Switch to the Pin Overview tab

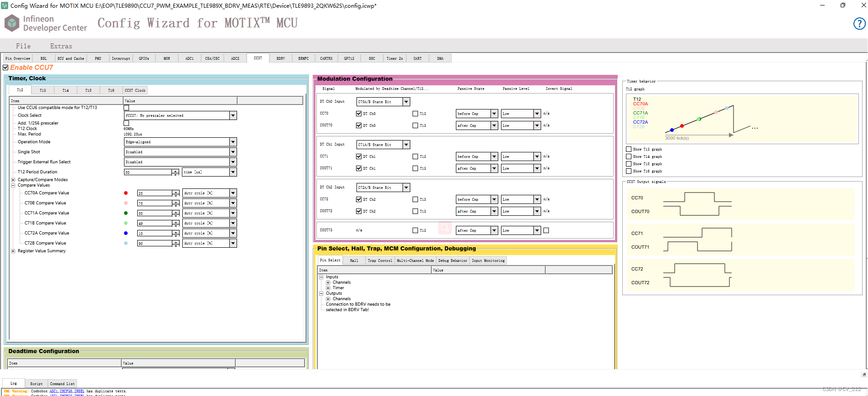tap(18, 58)
